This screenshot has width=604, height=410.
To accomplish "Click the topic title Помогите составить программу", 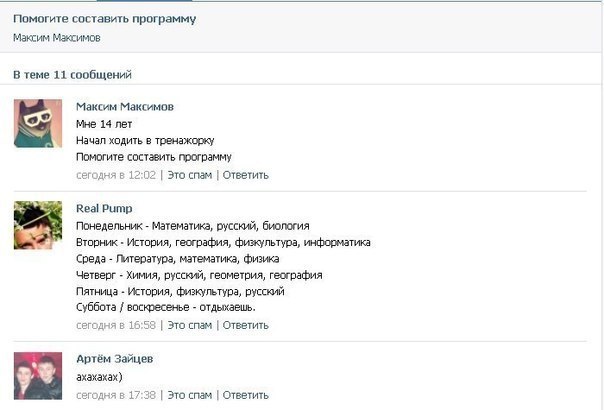I will tap(104, 19).
